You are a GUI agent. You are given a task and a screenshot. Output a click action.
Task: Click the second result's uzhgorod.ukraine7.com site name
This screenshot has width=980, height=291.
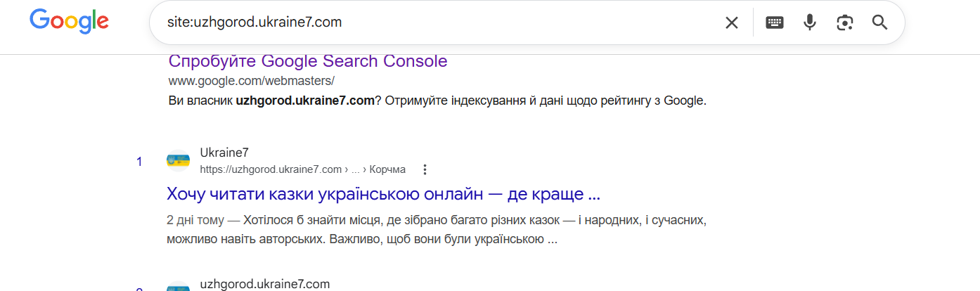tap(265, 285)
